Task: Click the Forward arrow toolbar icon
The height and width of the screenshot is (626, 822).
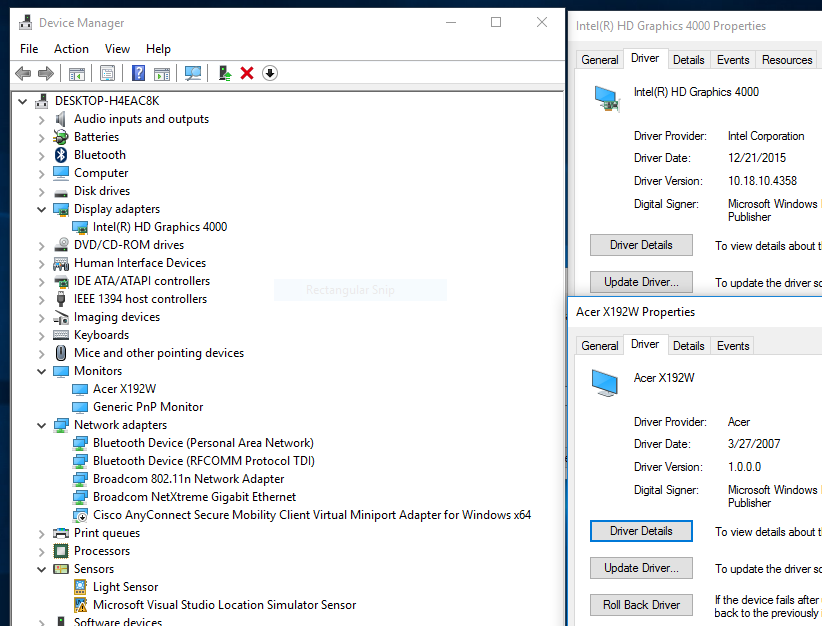Action: coord(46,73)
